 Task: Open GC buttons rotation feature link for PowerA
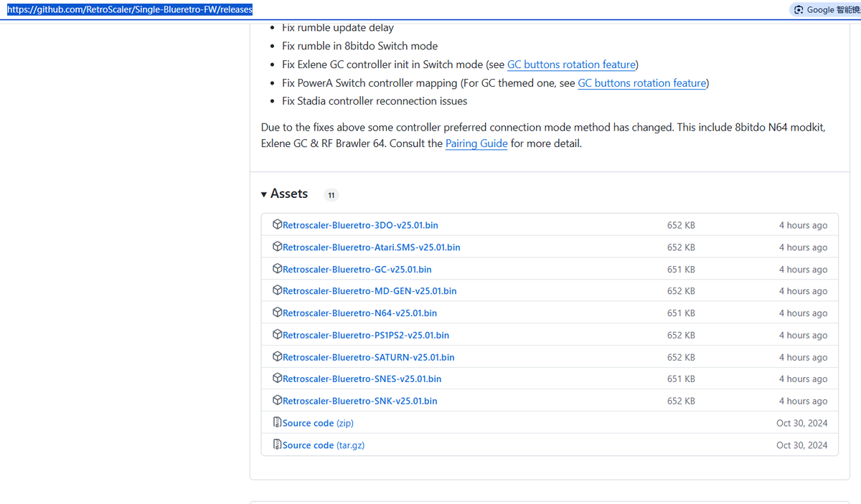(x=641, y=83)
